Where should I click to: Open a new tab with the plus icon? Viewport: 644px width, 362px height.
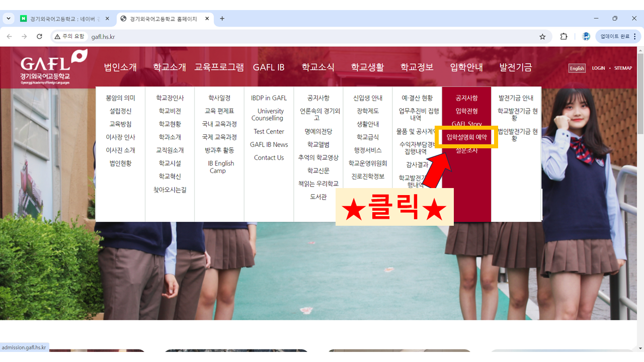click(x=222, y=19)
